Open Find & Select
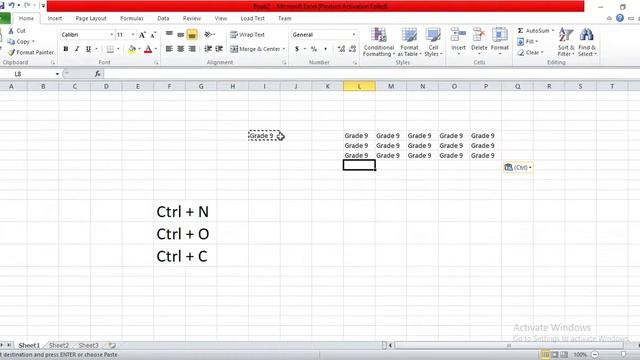Image resolution: width=640 pixels, height=360 pixels. click(587, 42)
